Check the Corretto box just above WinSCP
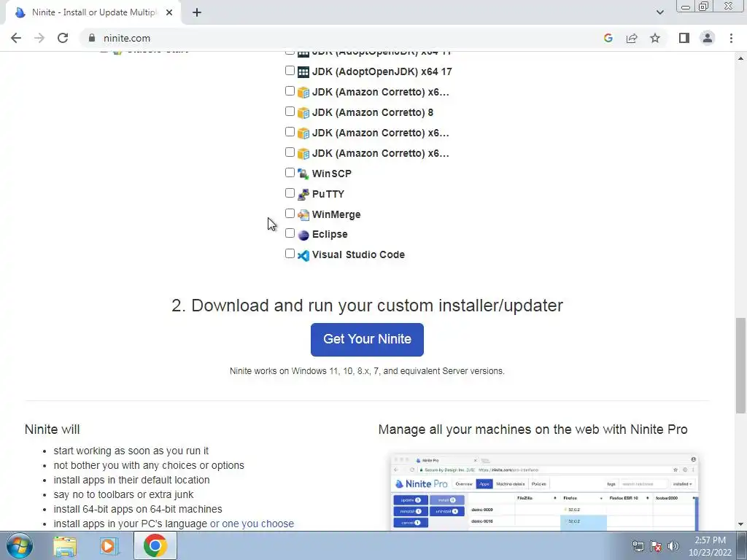This screenshot has height=560, width=747. [290, 152]
